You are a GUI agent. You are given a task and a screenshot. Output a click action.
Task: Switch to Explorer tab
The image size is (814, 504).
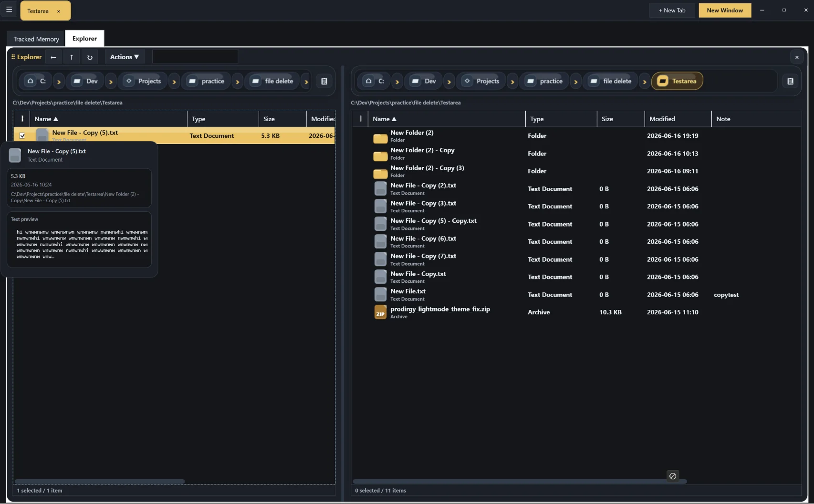[84, 39]
